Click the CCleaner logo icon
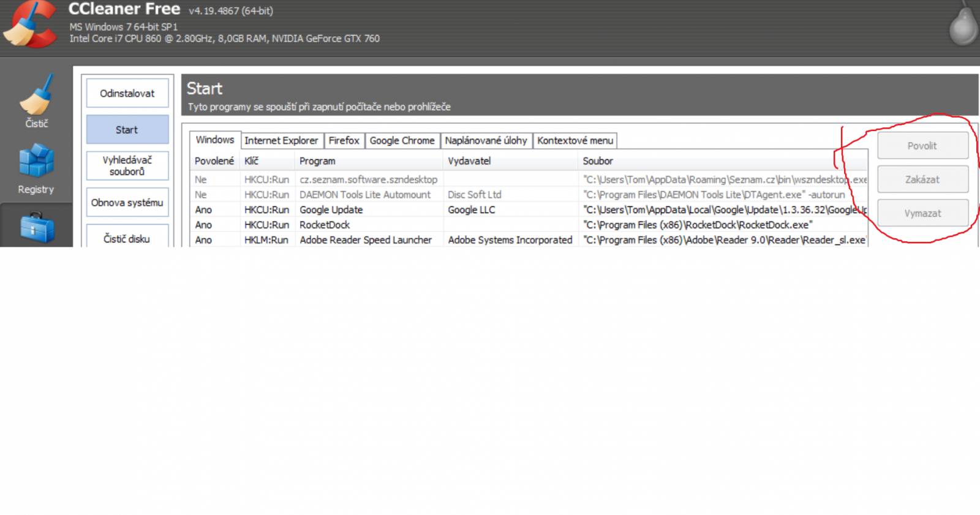The image size is (980, 515). tap(29, 24)
